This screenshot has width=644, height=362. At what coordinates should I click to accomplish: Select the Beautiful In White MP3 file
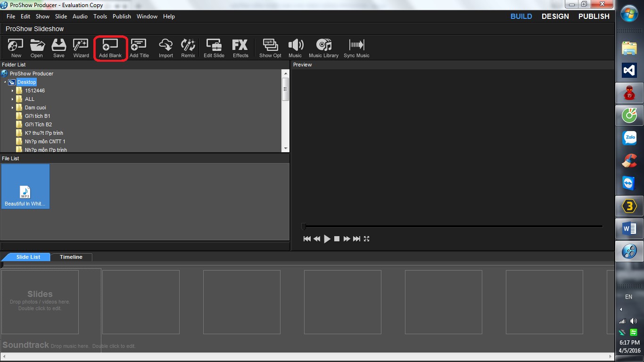click(25, 186)
